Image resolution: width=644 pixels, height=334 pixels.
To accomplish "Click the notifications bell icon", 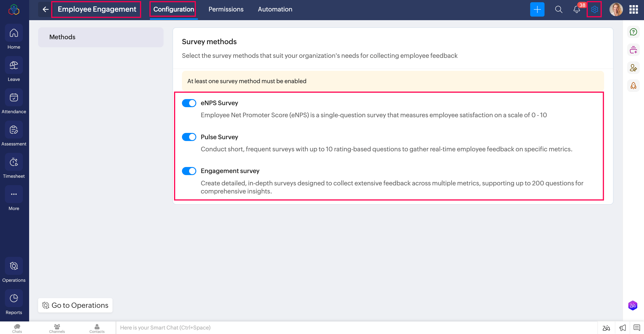I will [577, 9].
